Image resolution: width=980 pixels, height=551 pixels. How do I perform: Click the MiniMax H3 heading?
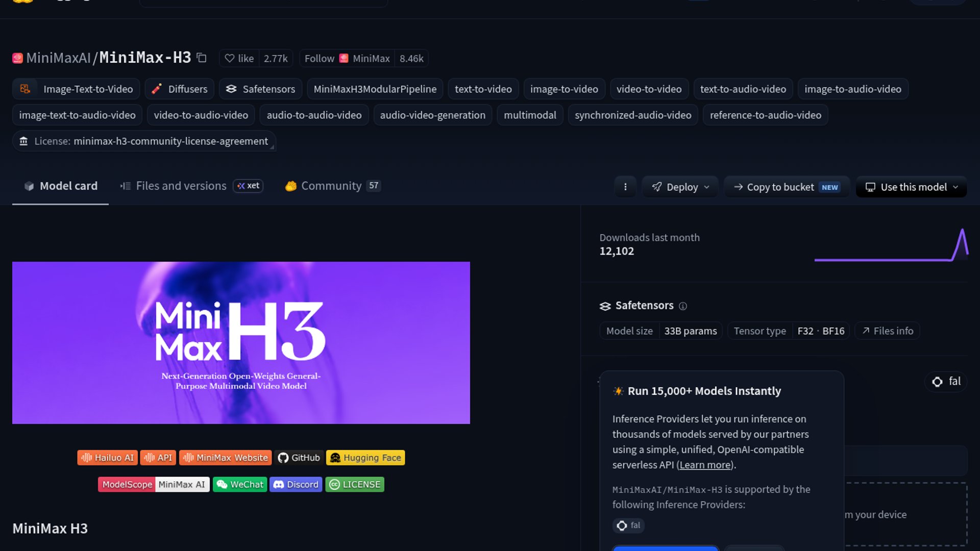point(50,529)
